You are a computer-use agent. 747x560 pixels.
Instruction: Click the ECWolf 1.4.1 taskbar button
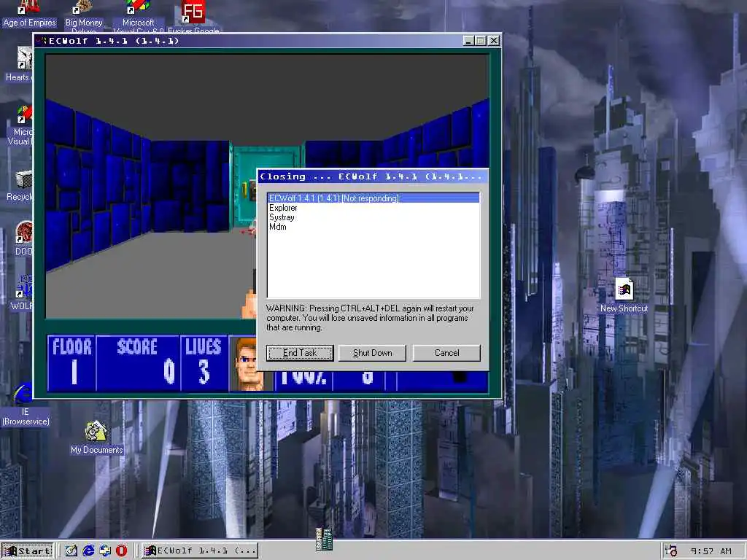point(200,551)
